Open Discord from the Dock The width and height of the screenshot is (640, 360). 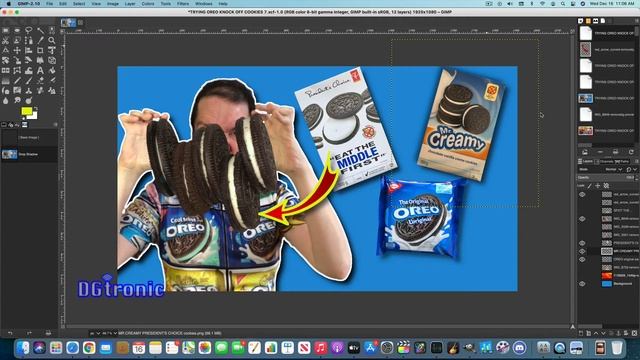[x=520, y=348]
